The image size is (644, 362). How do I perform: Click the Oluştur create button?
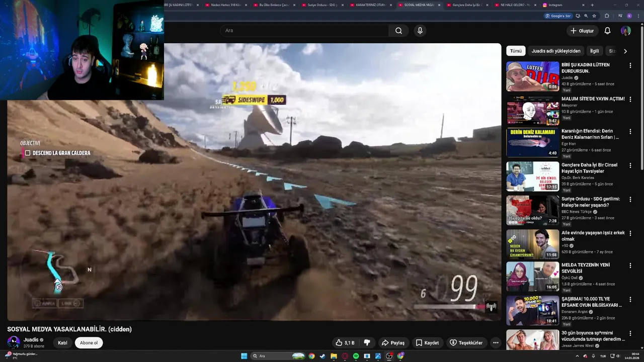(x=582, y=31)
